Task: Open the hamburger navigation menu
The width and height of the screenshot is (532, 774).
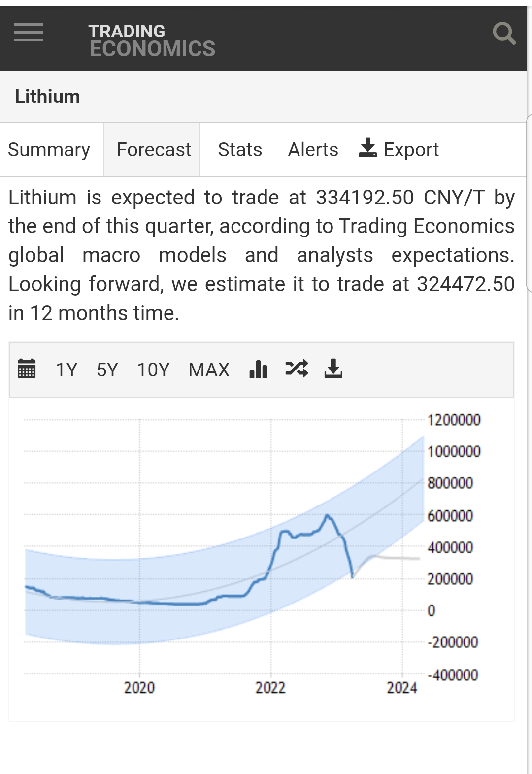Action: (29, 33)
